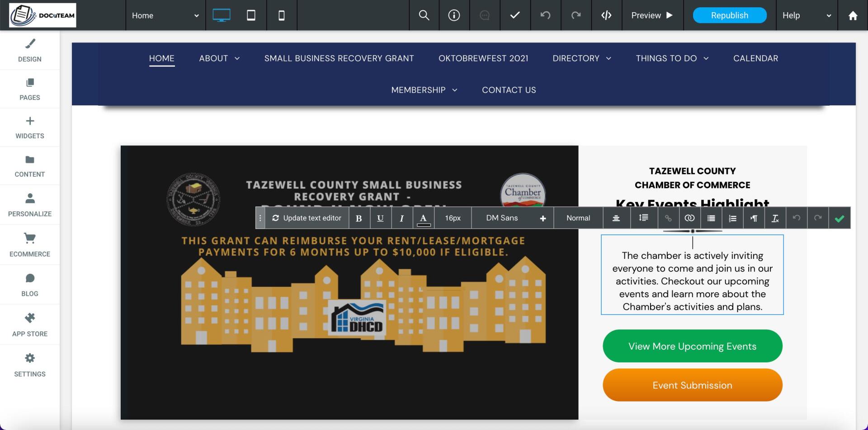Open the Settings panel
This screenshot has height=430, width=868.
click(x=30, y=365)
